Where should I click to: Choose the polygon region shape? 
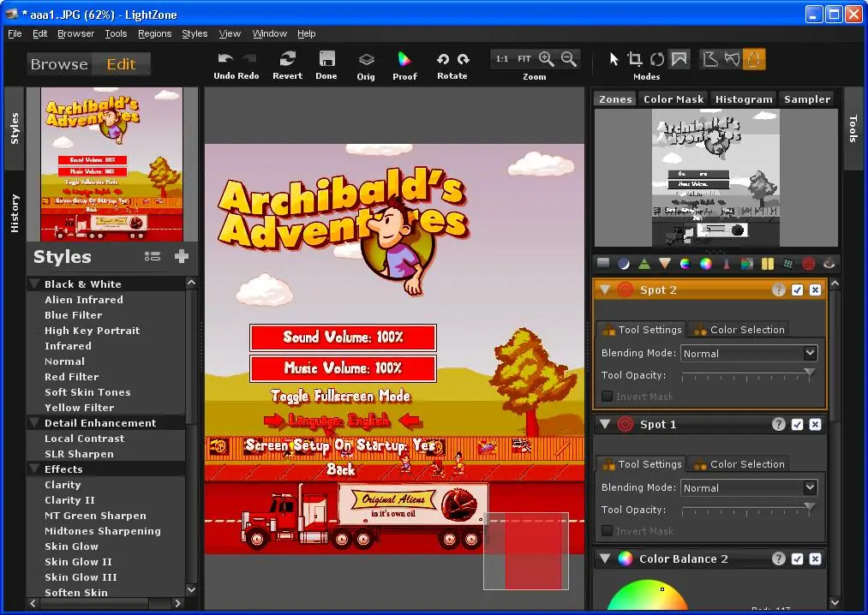coord(709,59)
